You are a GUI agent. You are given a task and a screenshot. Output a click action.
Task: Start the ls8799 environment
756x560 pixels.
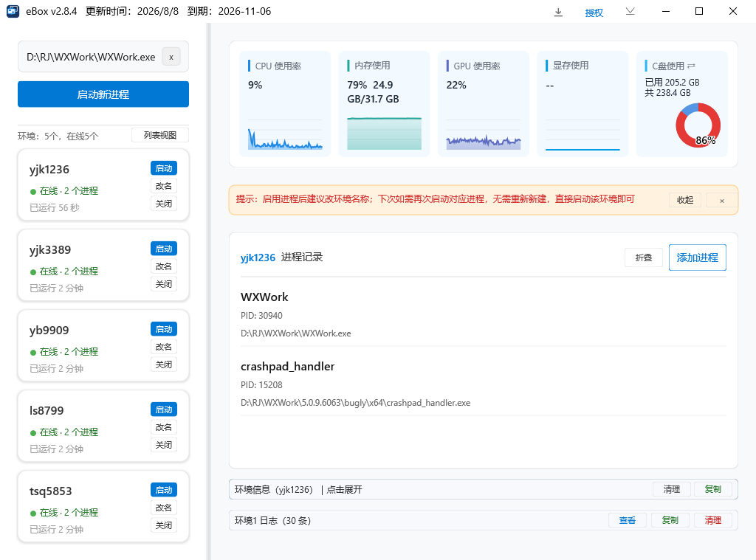(164, 409)
